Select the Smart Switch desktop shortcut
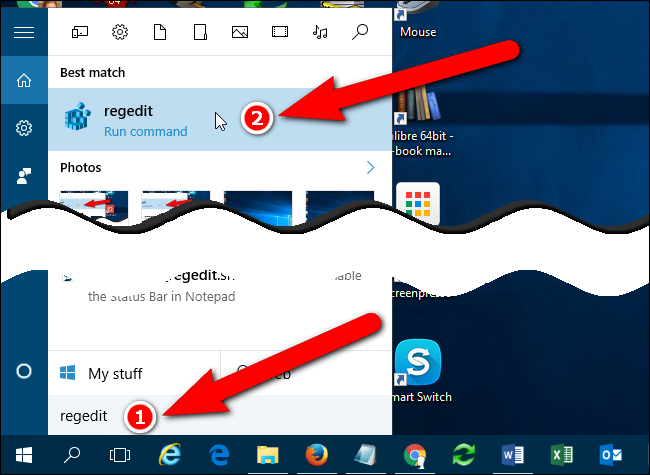Screen dimensions: 650x475 coord(420,371)
